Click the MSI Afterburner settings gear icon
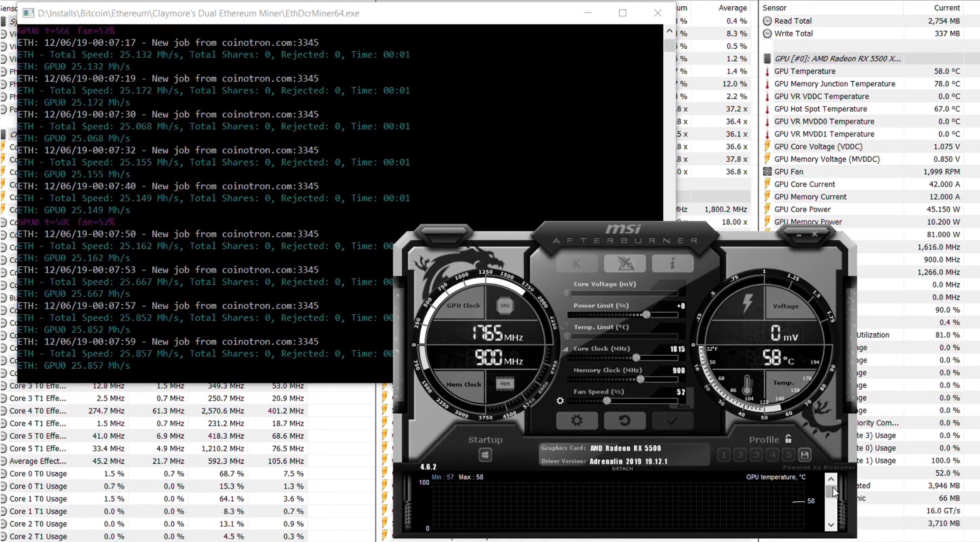 (576, 421)
